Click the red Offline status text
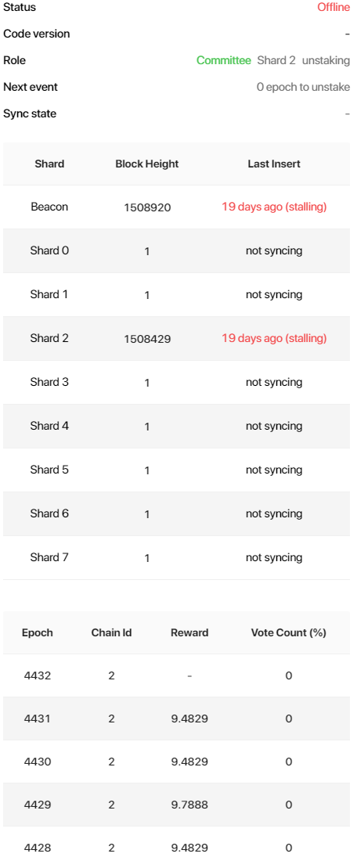This screenshot has width=357, height=868. click(334, 7)
